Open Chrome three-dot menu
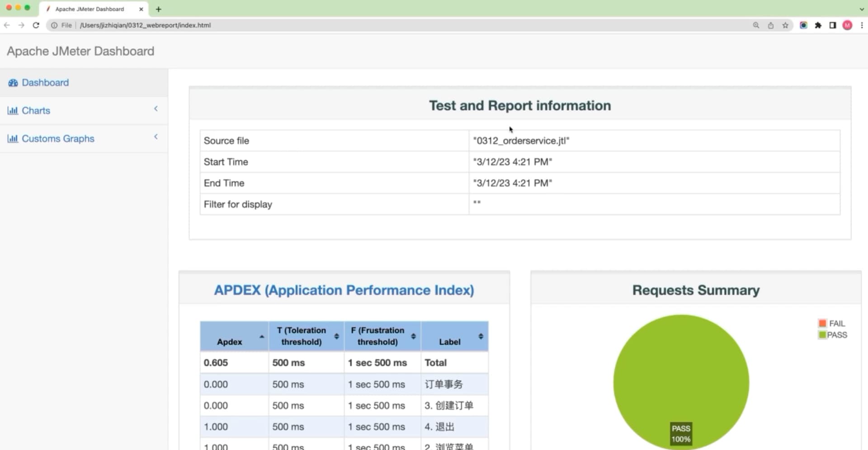 862,25
